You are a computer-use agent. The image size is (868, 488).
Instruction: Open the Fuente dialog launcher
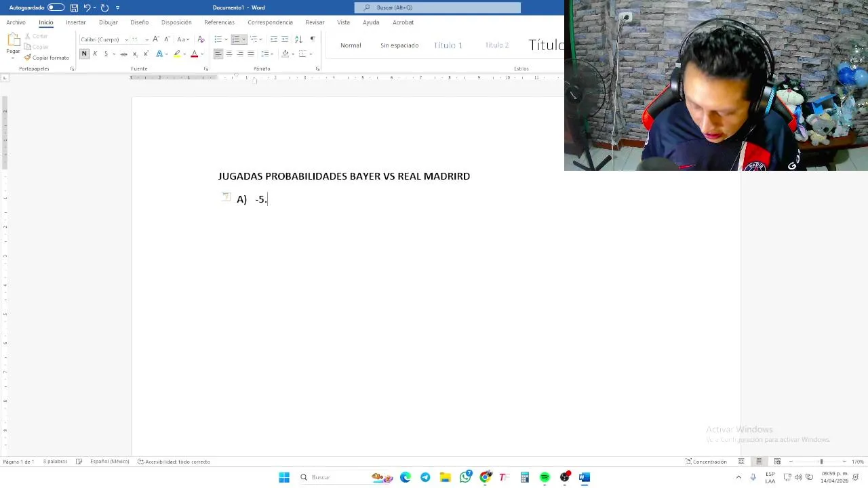coord(206,68)
